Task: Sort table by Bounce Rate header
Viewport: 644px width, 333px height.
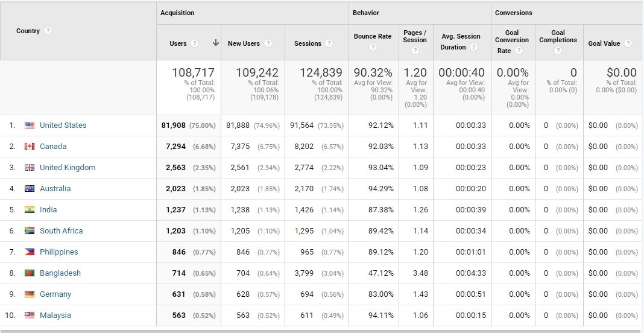Action: (x=372, y=36)
